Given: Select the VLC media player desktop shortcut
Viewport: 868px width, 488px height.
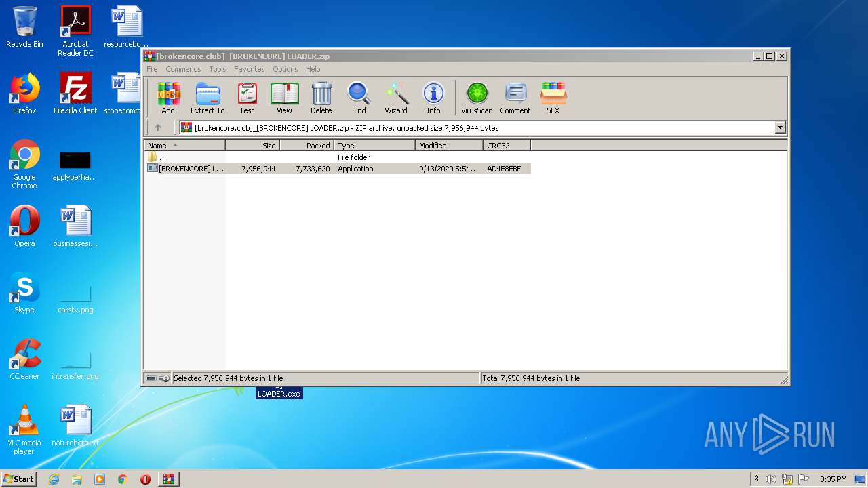Looking at the screenshot, I should pos(24,430).
